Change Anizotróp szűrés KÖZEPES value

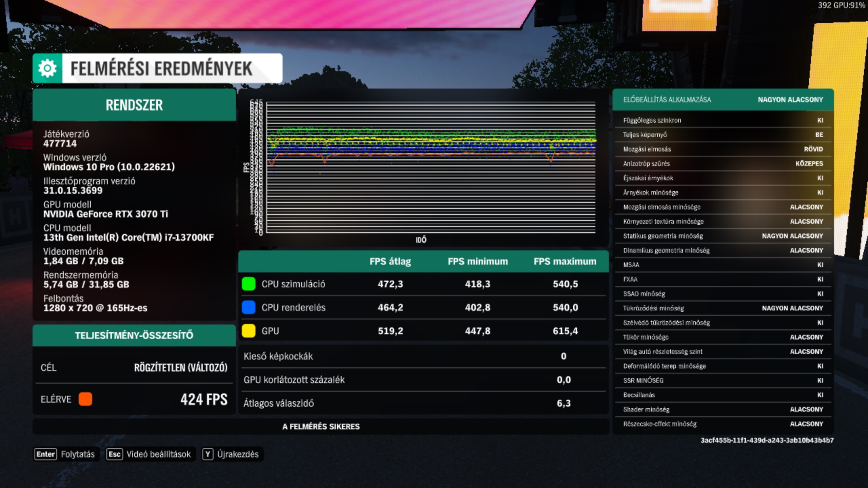(x=809, y=164)
